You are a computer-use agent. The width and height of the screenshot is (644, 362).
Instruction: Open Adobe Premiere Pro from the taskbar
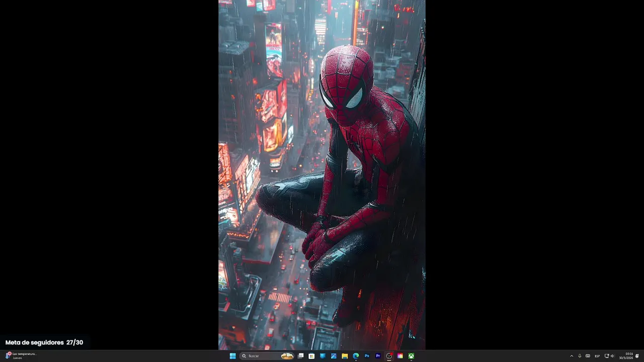click(x=378, y=356)
